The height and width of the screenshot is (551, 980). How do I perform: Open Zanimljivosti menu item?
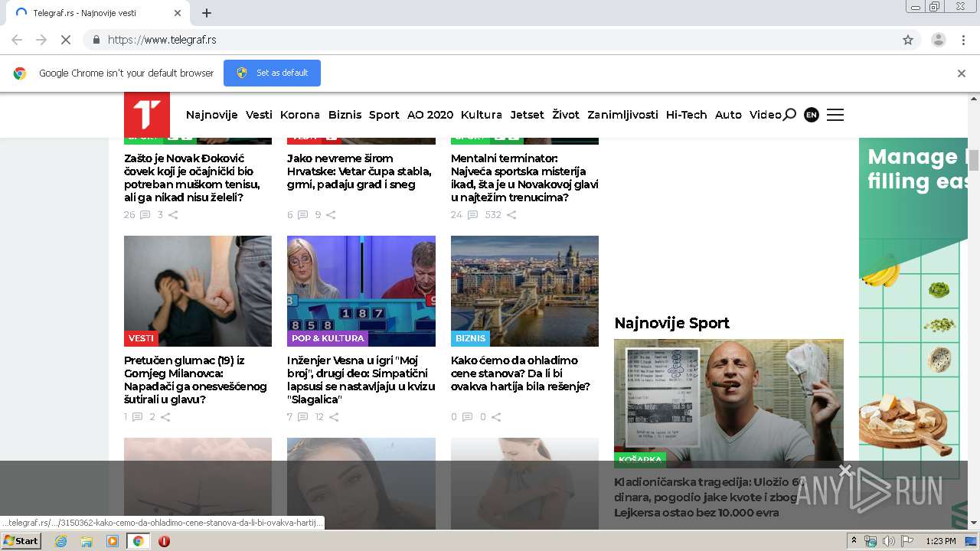[622, 115]
